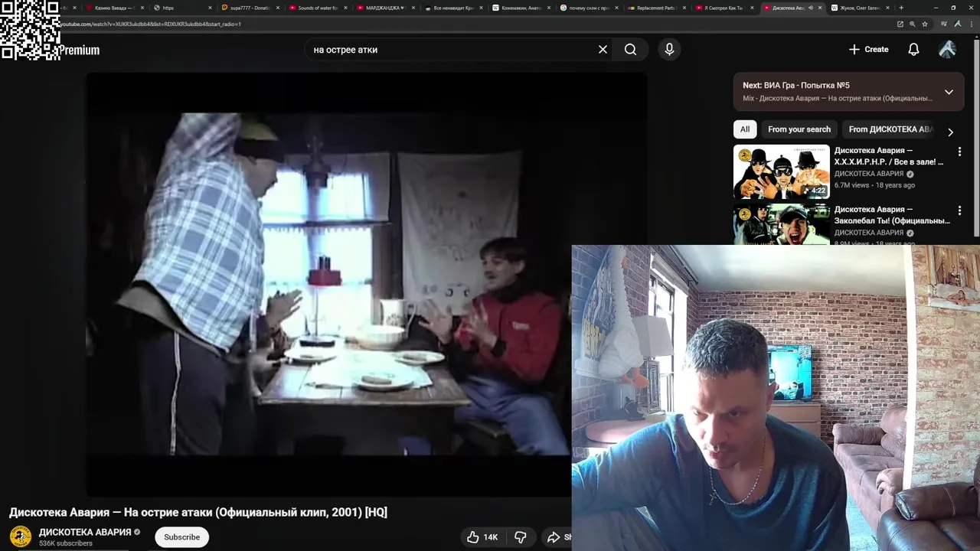Click the Create button
The height and width of the screenshot is (551, 980).
coord(869,50)
